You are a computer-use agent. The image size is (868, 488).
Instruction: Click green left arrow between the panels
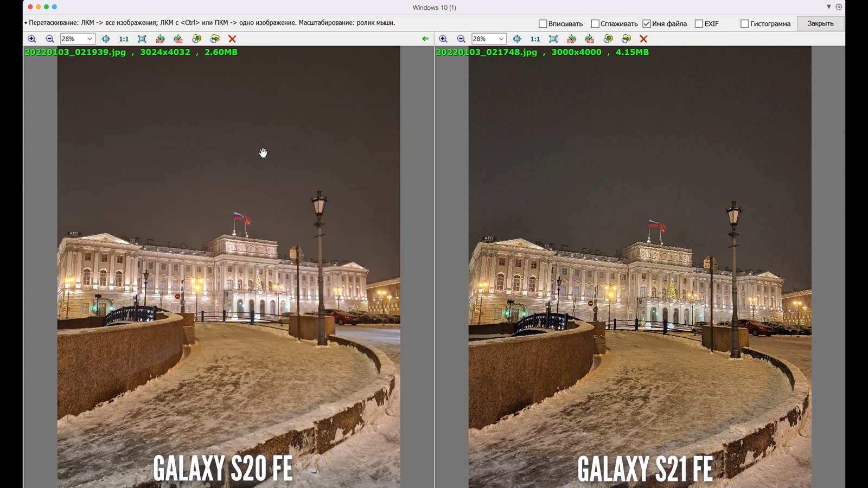[425, 39]
